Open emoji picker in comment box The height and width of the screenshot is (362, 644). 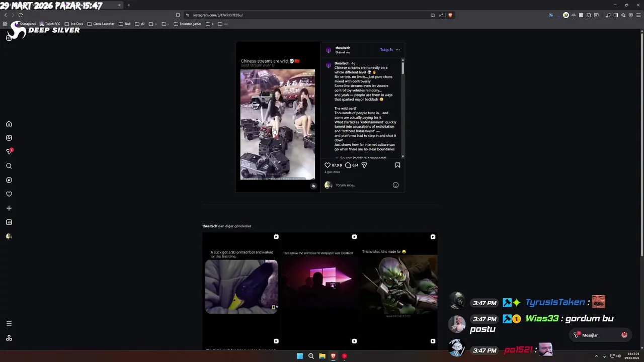click(x=395, y=185)
